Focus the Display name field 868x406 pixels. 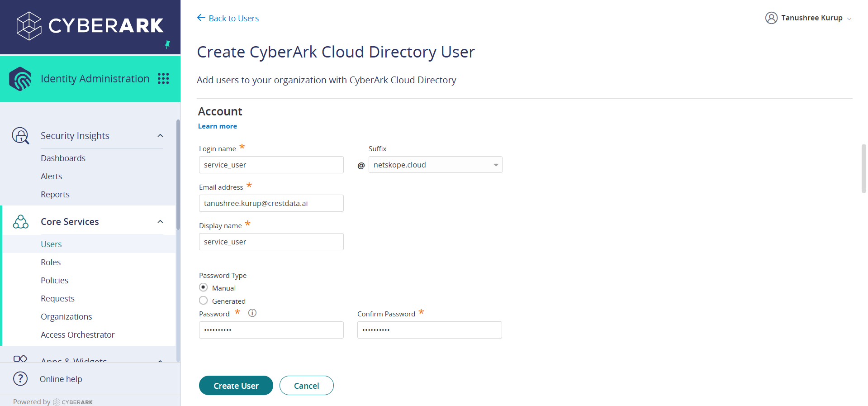(x=271, y=242)
